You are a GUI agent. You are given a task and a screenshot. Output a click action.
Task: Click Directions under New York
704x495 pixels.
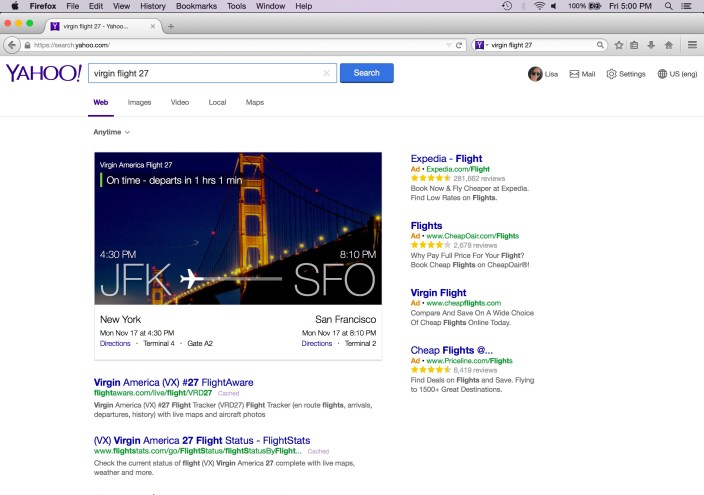click(x=115, y=343)
